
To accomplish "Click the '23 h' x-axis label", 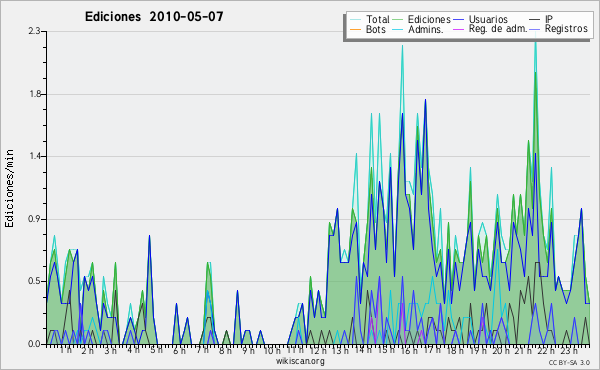I will tap(569, 350).
